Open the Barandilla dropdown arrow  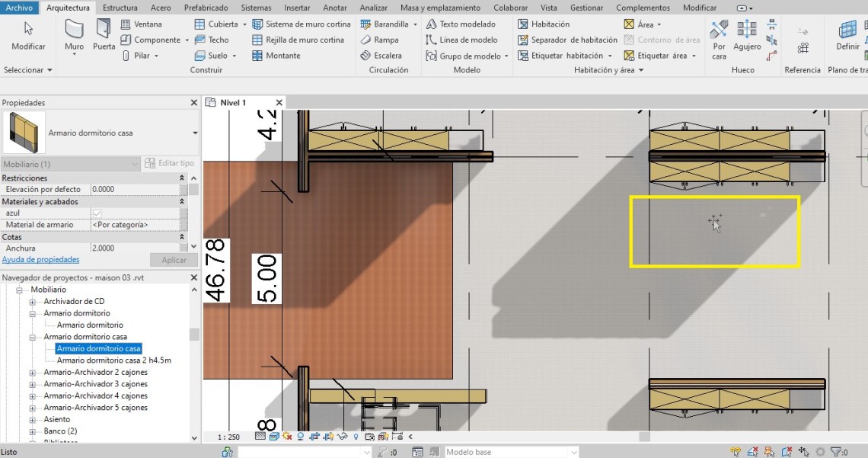(x=415, y=24)
